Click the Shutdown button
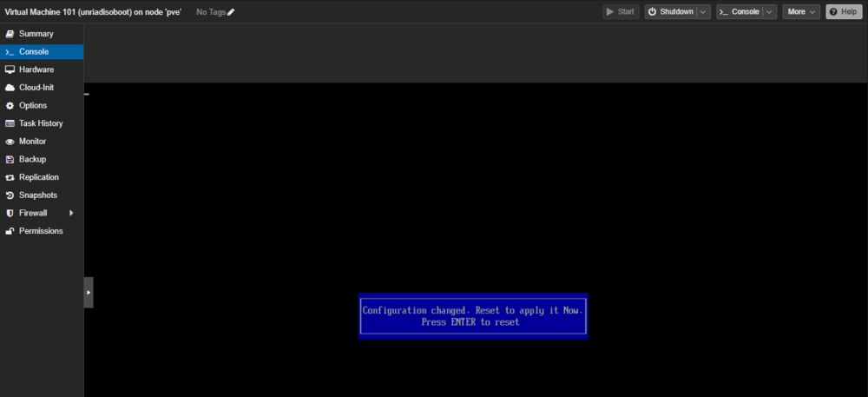This screenshot has width=868, height=397. (670, 11)
